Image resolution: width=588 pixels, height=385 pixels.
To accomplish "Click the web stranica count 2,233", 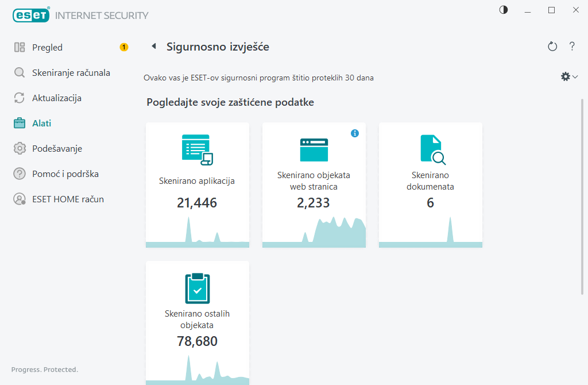I will tap(314, 203).
